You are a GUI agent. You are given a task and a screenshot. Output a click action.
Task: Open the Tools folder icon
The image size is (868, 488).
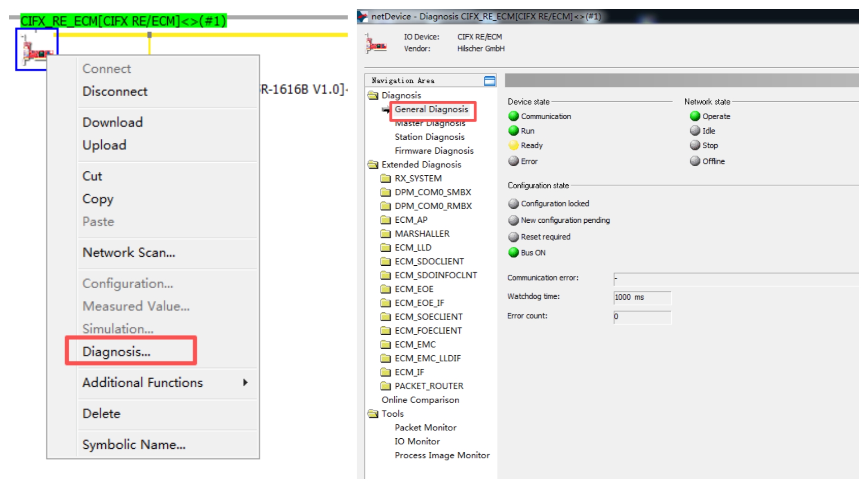(x=373, y=413)
